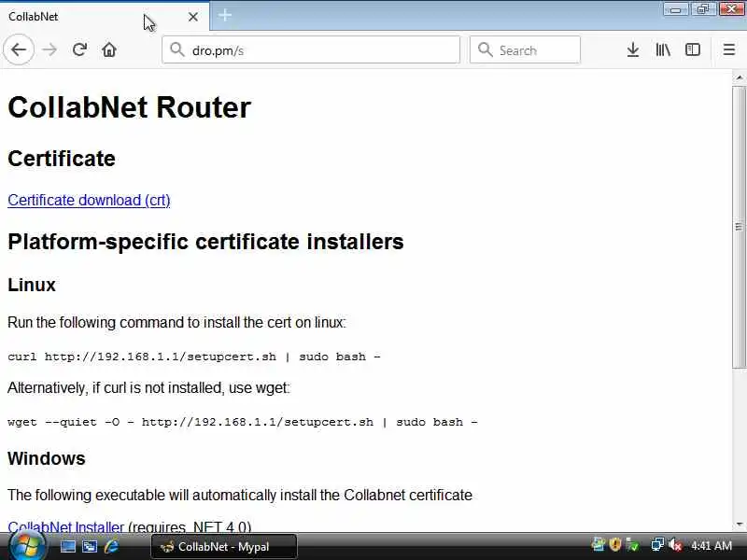Screen dimensions: 747x560
Task: Launch Internet Explorer from quick launch
Action: pyautogui.click(x=111, y=546)
